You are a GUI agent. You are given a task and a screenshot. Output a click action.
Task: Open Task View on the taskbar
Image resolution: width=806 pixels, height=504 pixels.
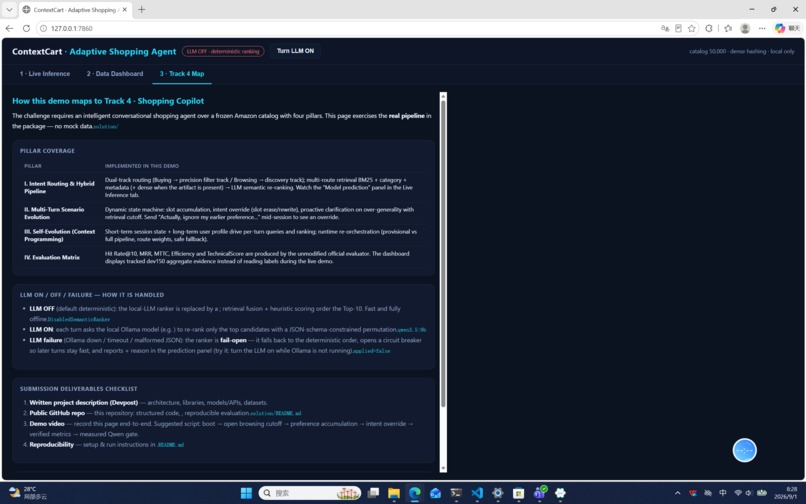tap(373, 493)
